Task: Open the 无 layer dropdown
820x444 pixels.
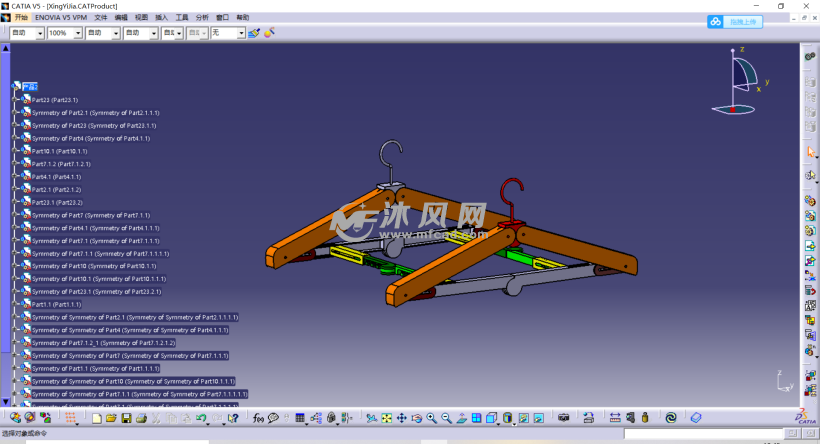Action: (240, 33)
